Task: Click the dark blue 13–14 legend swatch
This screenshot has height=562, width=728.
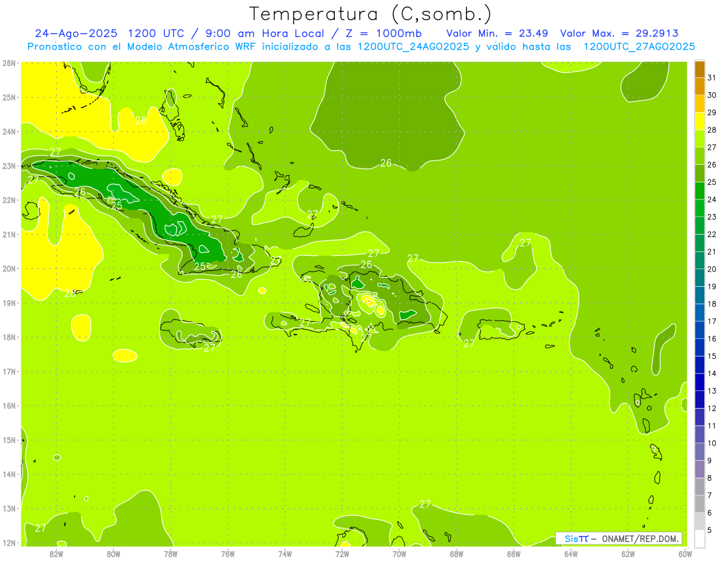Action: [699, 382]
